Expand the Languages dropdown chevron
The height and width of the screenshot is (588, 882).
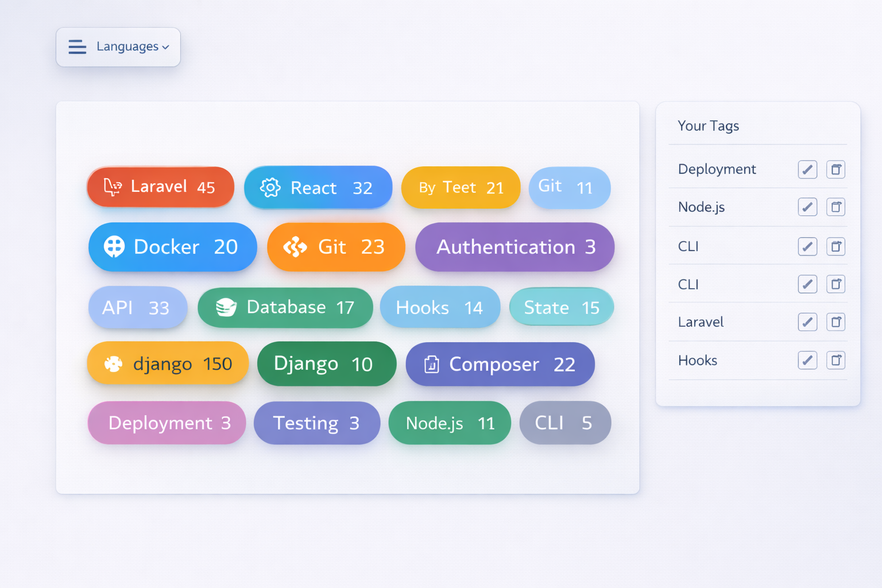(166, 47)
